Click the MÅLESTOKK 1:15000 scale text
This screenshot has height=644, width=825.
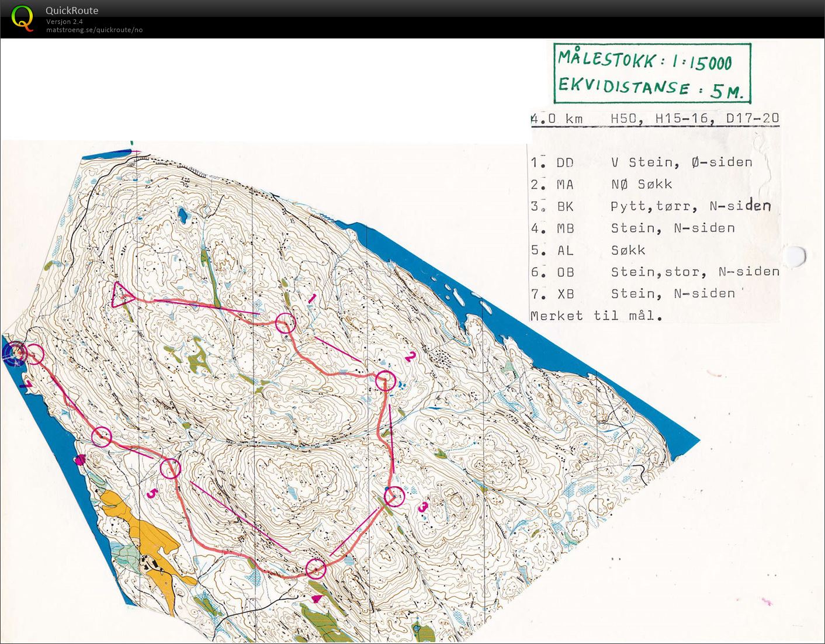(644, 60)
